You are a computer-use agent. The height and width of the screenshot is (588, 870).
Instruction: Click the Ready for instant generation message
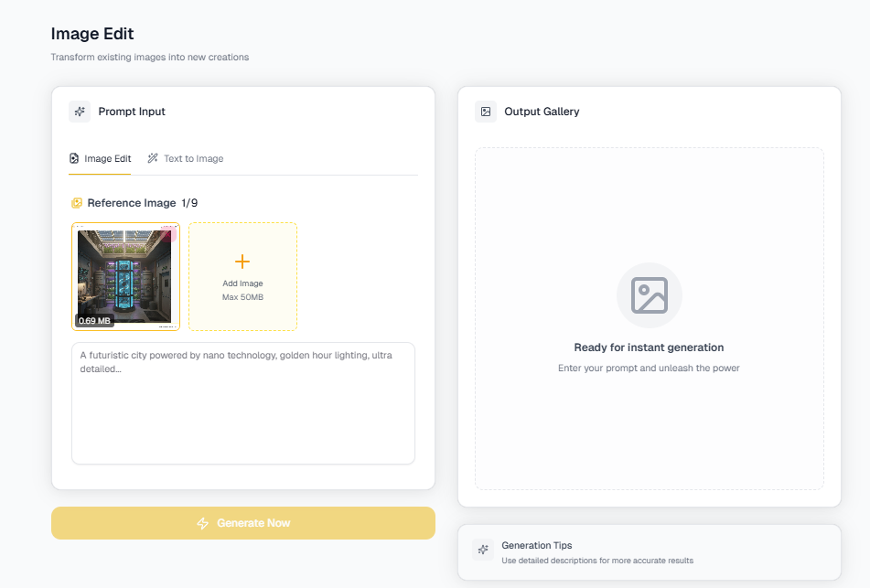point(649,347)
